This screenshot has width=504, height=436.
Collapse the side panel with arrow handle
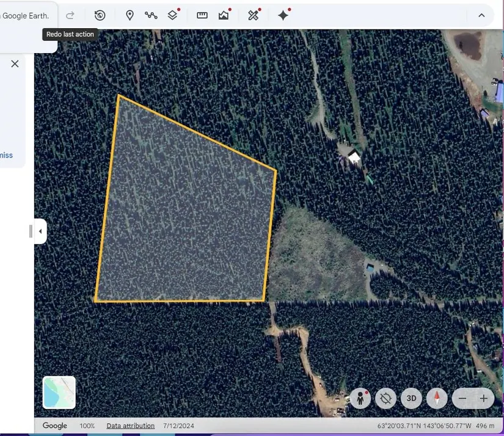pyautogui.click(x=40, y=231)
